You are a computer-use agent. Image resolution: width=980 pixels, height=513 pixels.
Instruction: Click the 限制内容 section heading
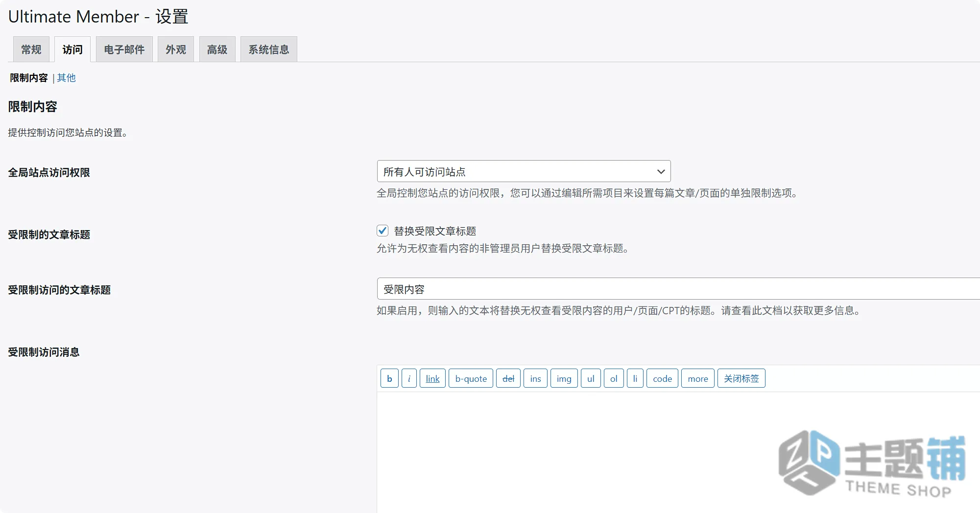coord(32,107)
